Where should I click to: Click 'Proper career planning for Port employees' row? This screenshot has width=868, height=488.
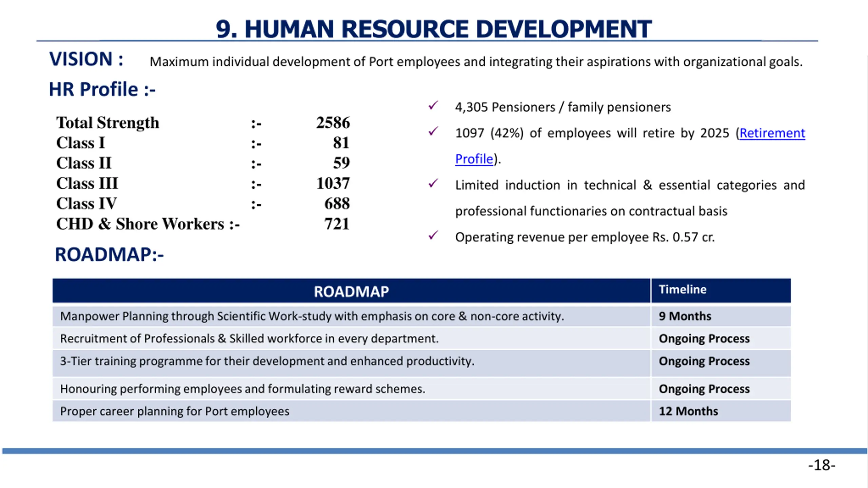point(351,411)
